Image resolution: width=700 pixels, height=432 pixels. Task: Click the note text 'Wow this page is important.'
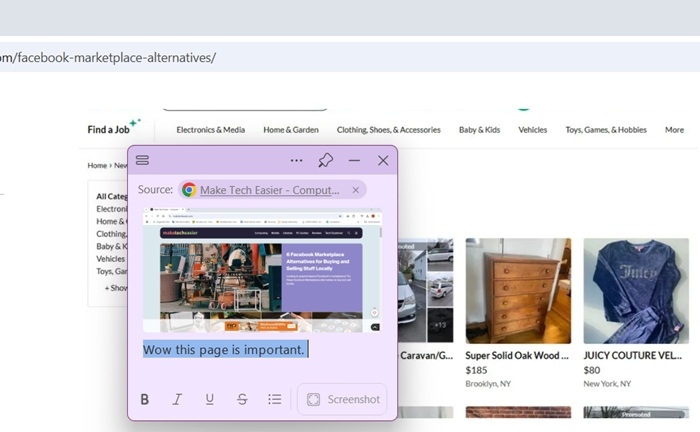(223, 349)
